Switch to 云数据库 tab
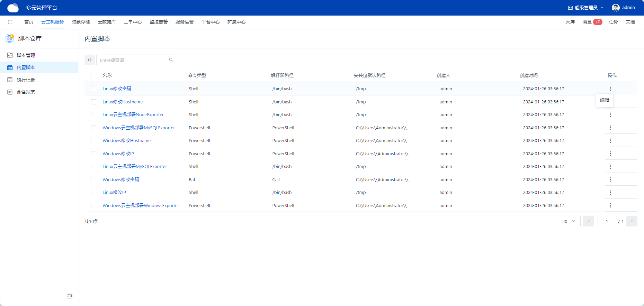This screenshot has width=644, height=306. coord(107,22)
